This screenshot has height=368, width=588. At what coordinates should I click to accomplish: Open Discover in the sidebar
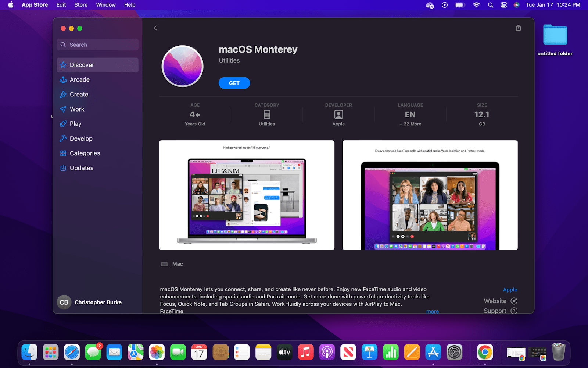click(x=98, y=65)
